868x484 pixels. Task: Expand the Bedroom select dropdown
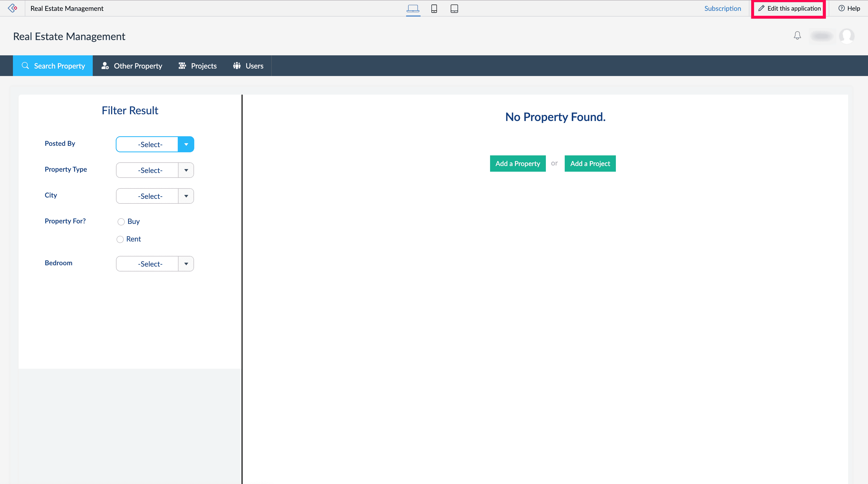186,264
